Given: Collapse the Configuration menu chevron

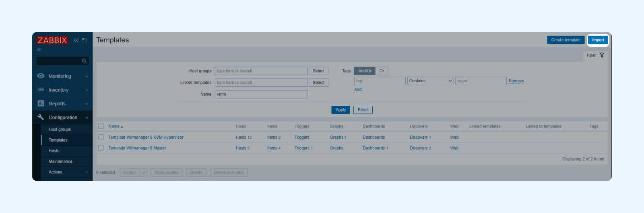Looking at the screenshot, I should point(87,117).
